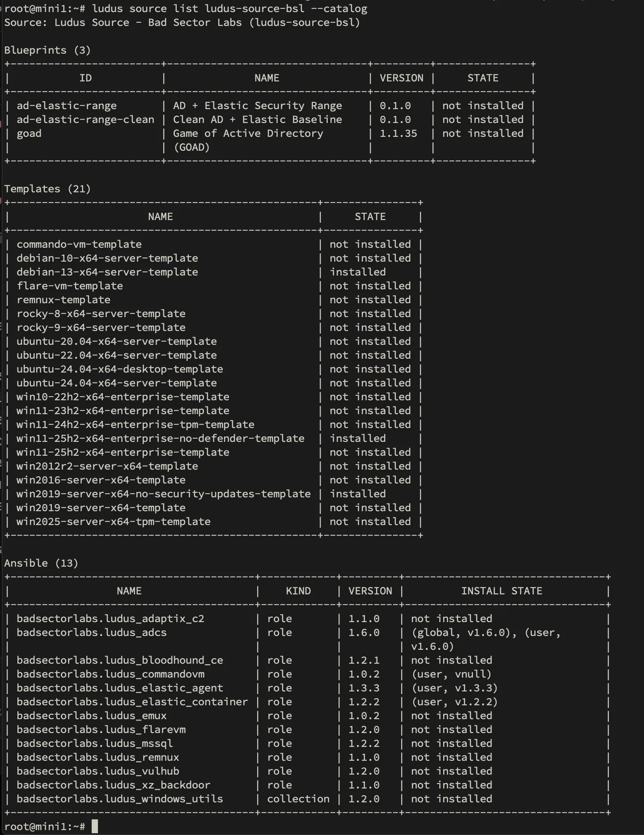Select 'ad-elastic-range-clean' blueprint ID text
644x835 pixels.
[x=85, y=120]
